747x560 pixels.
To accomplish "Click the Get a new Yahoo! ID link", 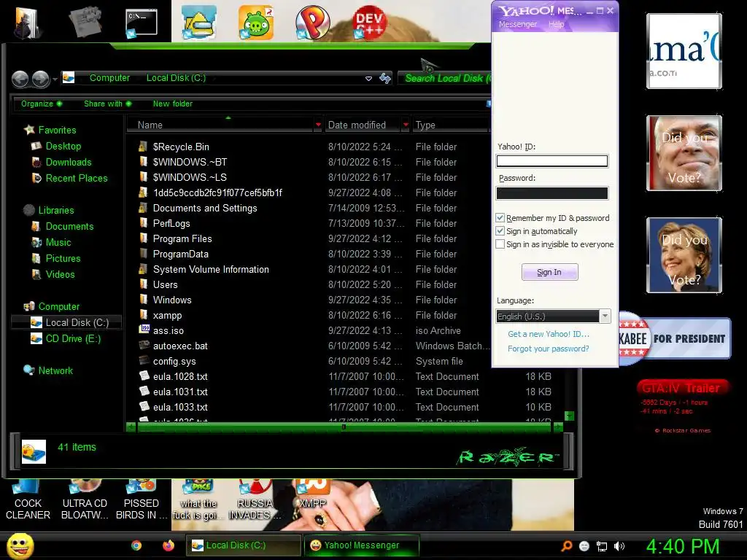I will (549, 334).
